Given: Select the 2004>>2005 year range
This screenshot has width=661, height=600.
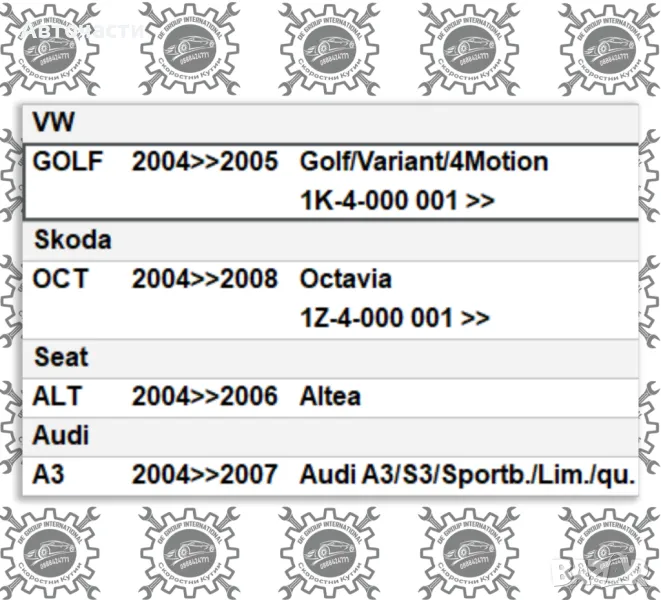Looking at the screenshot, I should 205,162.
